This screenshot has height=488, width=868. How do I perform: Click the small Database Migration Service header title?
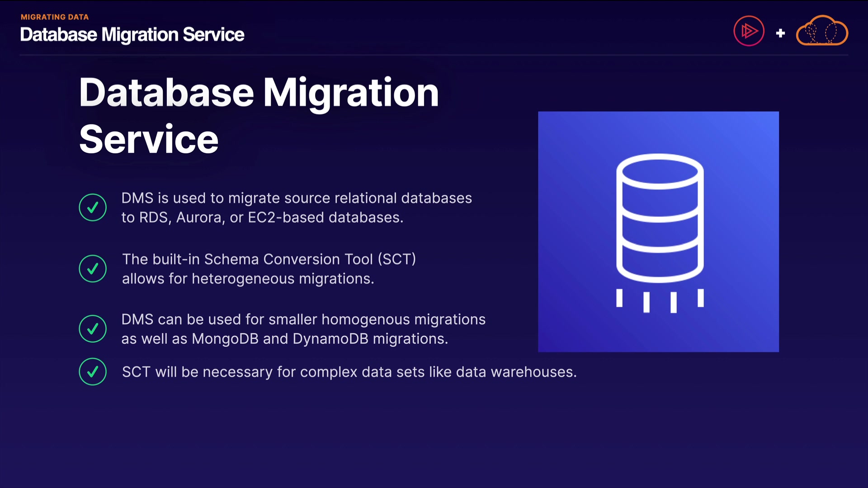point(132,35)
